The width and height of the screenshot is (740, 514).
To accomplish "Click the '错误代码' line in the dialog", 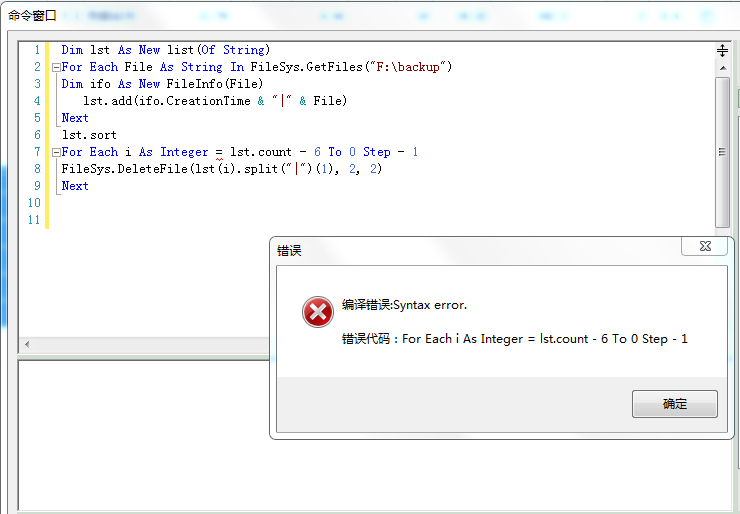I will [x=514, y=339].
